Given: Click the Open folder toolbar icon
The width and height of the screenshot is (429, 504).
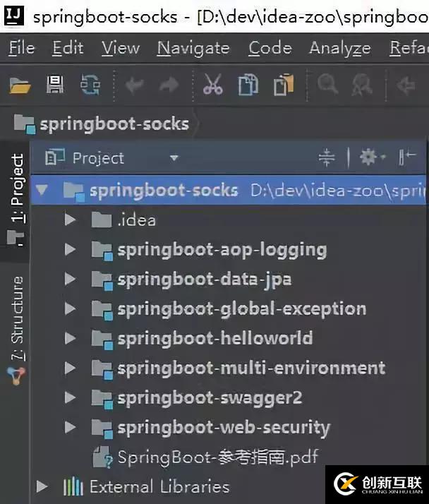Looking at the screenshot, I should pyautogui.click(x=20, y=85).
